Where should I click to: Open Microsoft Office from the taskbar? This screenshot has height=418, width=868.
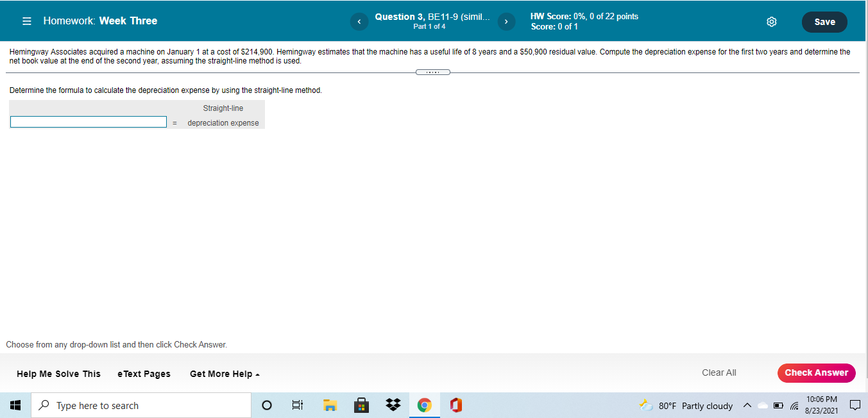[455, 405]
